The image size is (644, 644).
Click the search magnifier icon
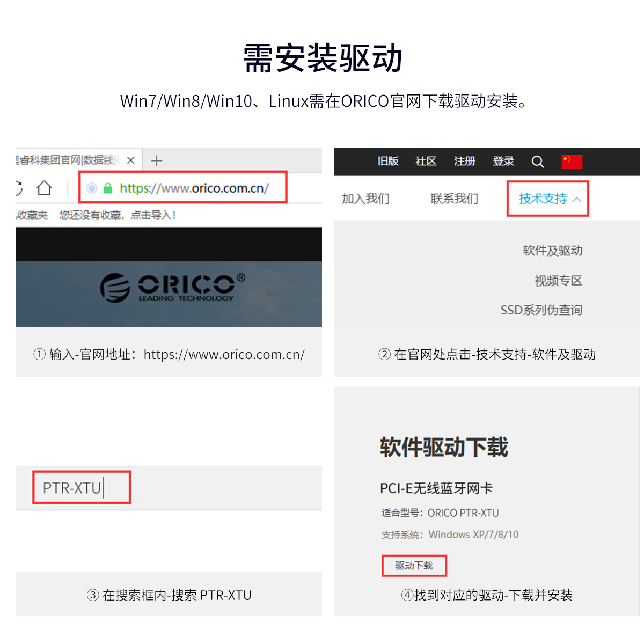click(x=537, y=162)
